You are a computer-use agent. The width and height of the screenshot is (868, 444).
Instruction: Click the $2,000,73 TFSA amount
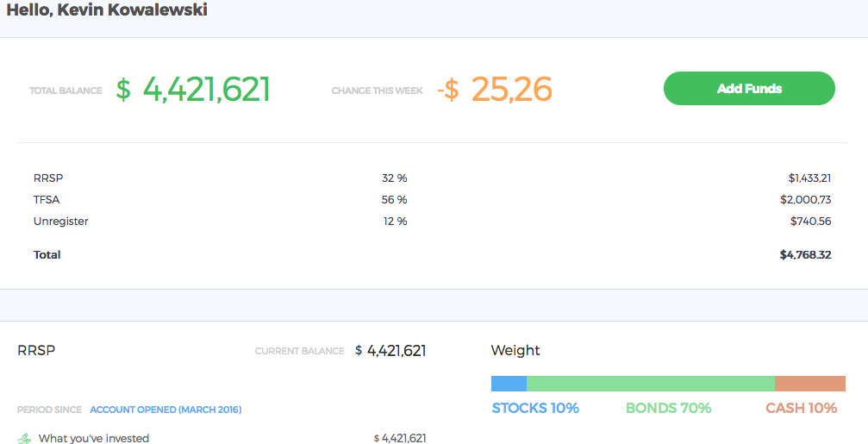805,200
